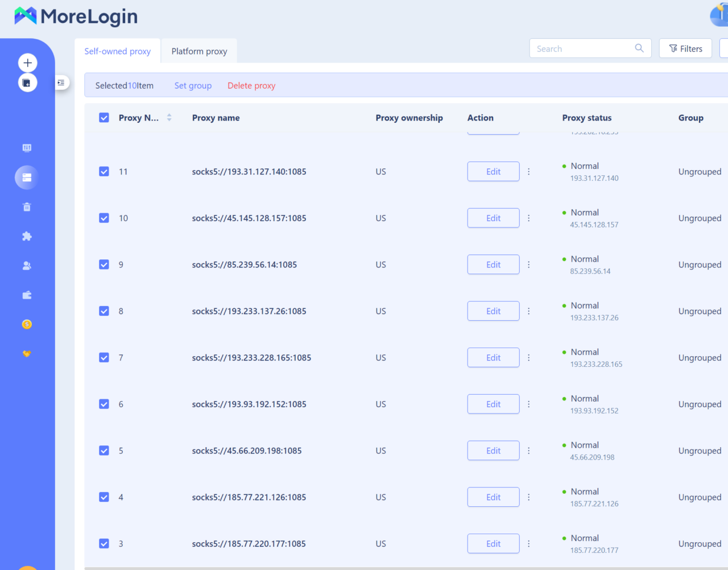This screenshot has width=728, height=570.
Task: Deselect the checkbox for proxy number 7
Action: 104,358
